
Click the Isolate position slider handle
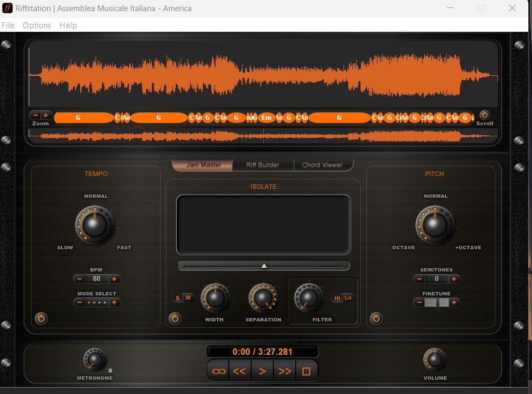(264, 266)
